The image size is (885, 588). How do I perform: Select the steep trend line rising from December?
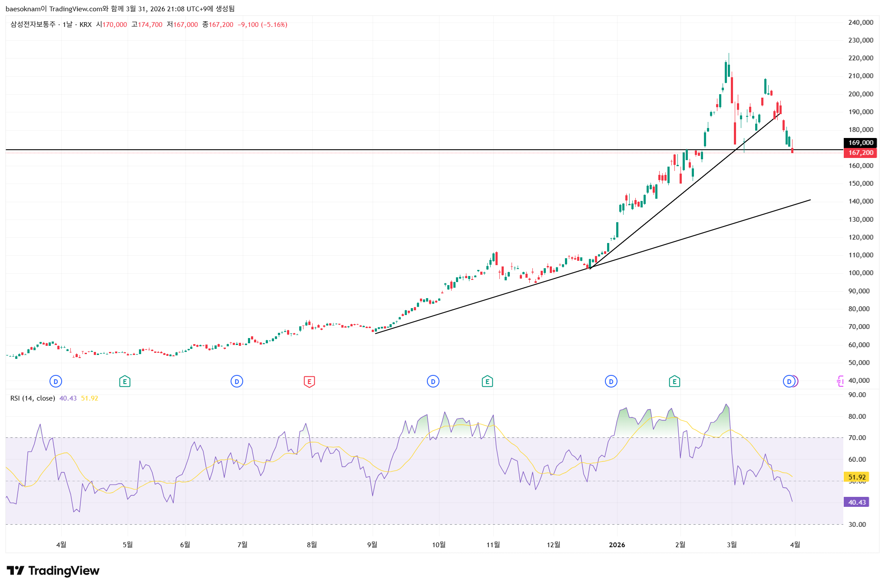coord(685,191)
